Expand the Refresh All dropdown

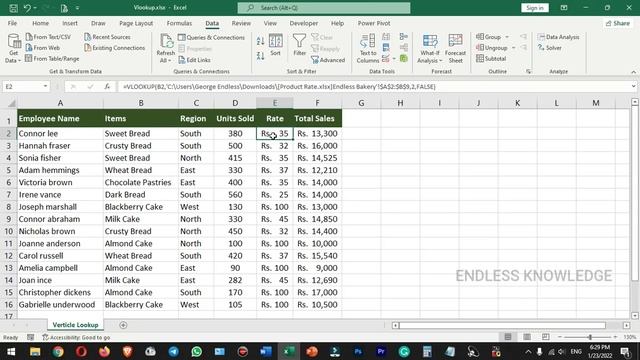tap(170, 61)
